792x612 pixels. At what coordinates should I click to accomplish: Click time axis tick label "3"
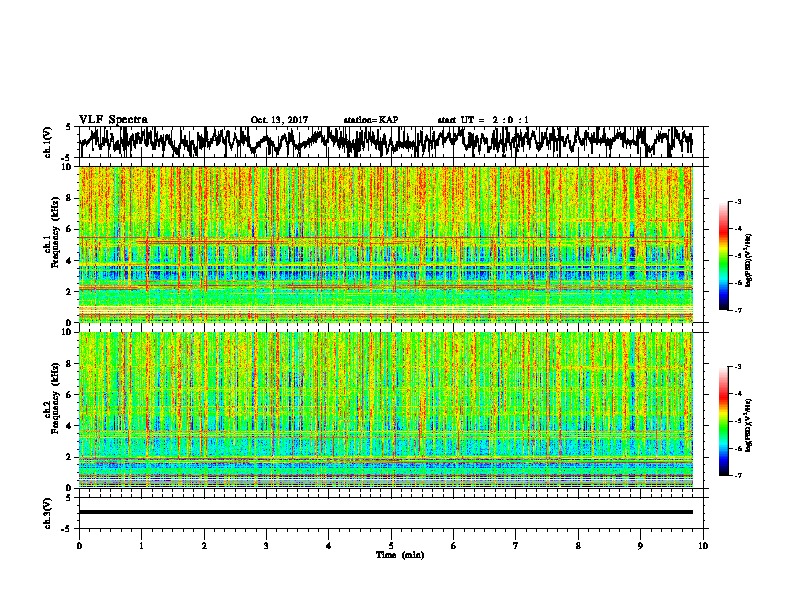point(266,546)
